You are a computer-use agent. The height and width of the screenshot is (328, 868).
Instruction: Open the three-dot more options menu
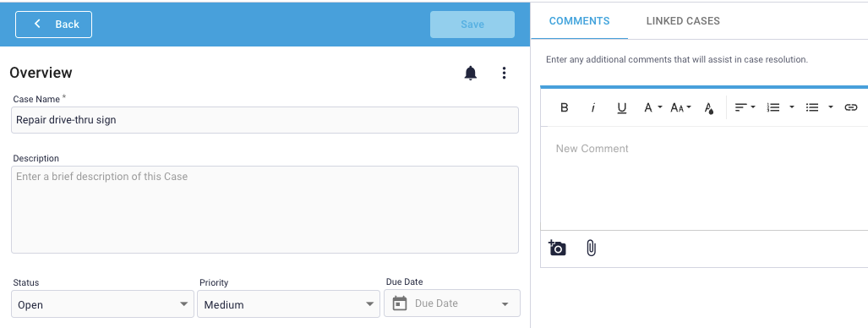504,74
